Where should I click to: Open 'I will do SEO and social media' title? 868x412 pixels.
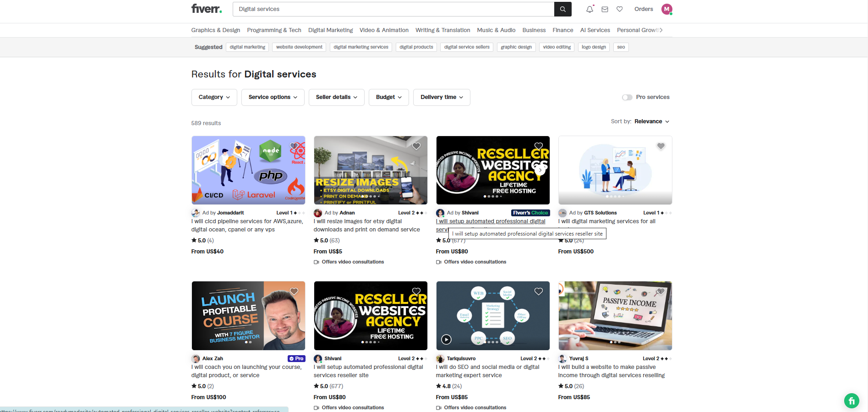tap(487, 371)
